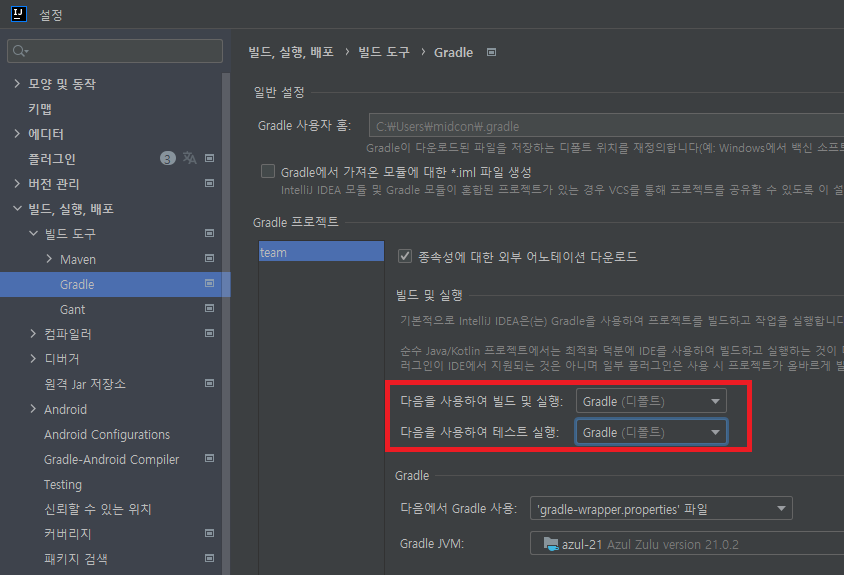Click the settings tree vertical scrollbar
Screen dimensions: 844x575
pyautogui.click(x=227, y=323)
